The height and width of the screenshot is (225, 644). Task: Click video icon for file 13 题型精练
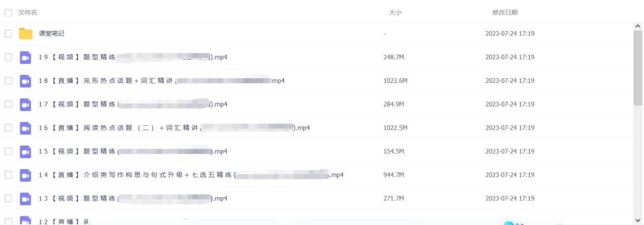pyautogui.click(x=26, y=199)
